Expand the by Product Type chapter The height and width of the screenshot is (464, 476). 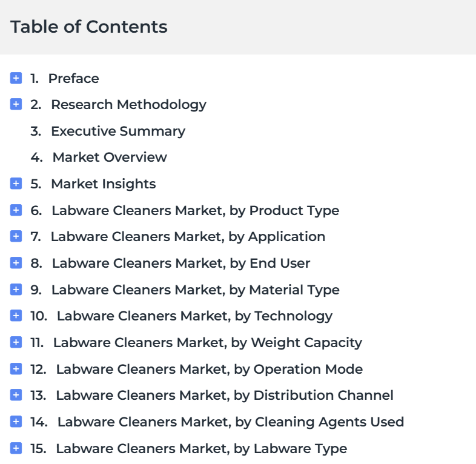(x=16, y=210)
